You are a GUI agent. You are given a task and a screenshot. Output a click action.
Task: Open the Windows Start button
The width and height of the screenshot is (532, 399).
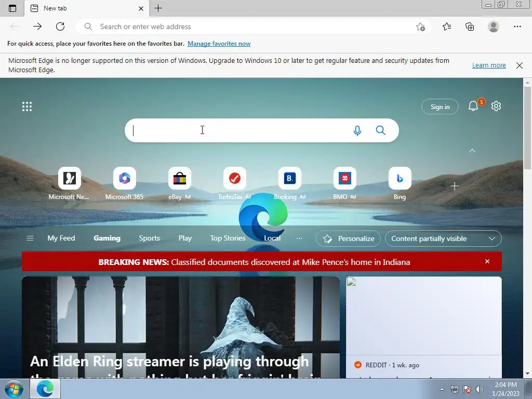(14, 389)
